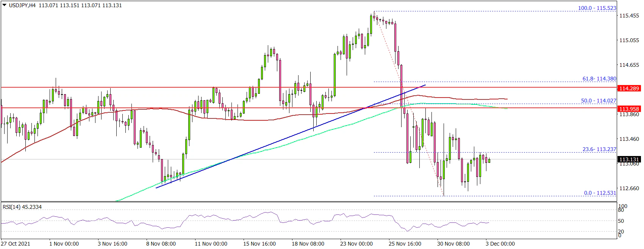Click the USDJPY,H4 chart title text

(x=22, y=5)
